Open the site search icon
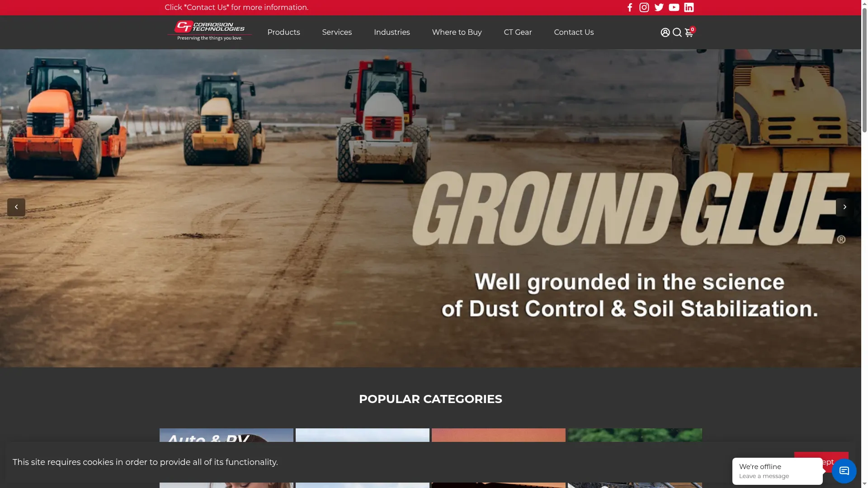This screenshot has height=488, width=868. point(677,33)
